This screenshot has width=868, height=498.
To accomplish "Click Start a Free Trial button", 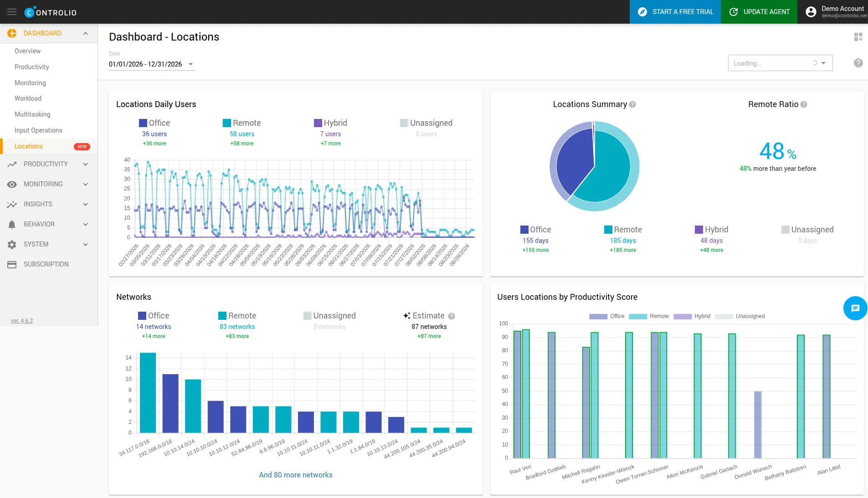I will 675,12.
